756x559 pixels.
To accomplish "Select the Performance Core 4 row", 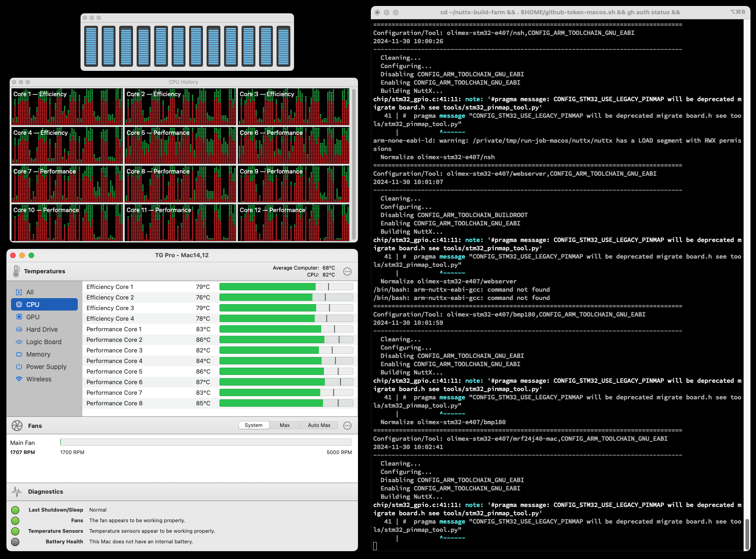I will click(220, 361).
